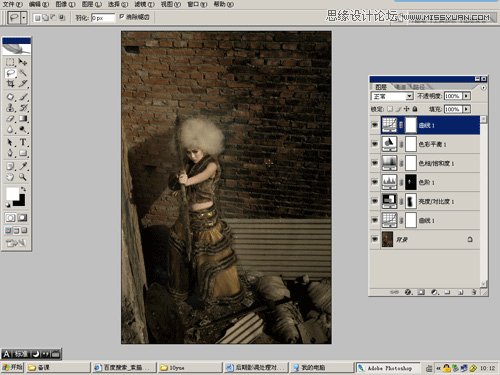Select the Path Selection tool
Image resolution: width=500 pixels, height=375 pixels.
coord(10,142)
